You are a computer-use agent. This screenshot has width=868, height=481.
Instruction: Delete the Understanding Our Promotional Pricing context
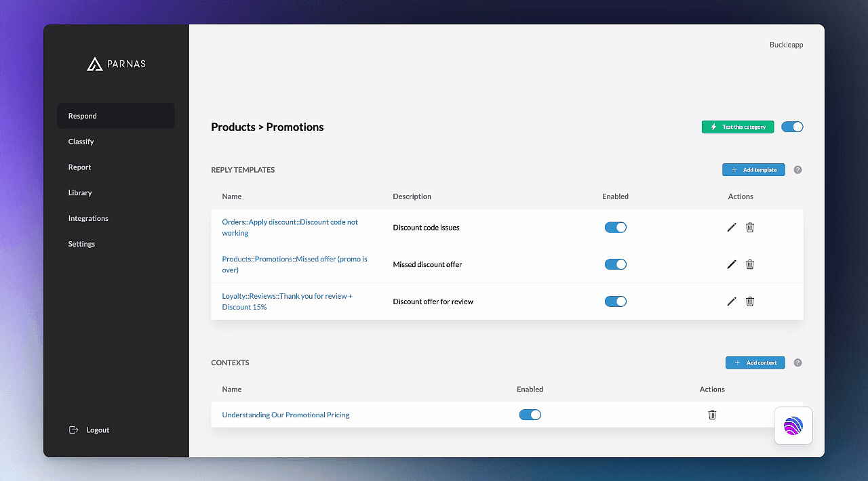(712, 415)
